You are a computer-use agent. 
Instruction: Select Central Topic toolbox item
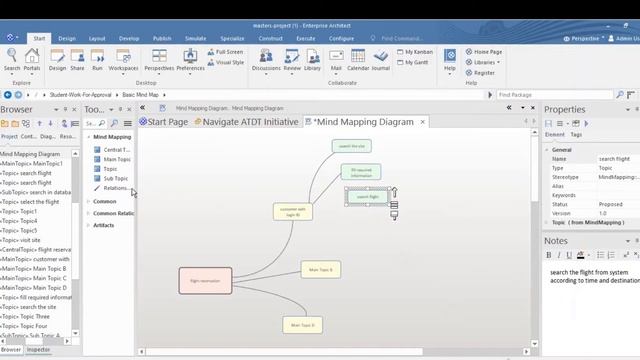112,150
